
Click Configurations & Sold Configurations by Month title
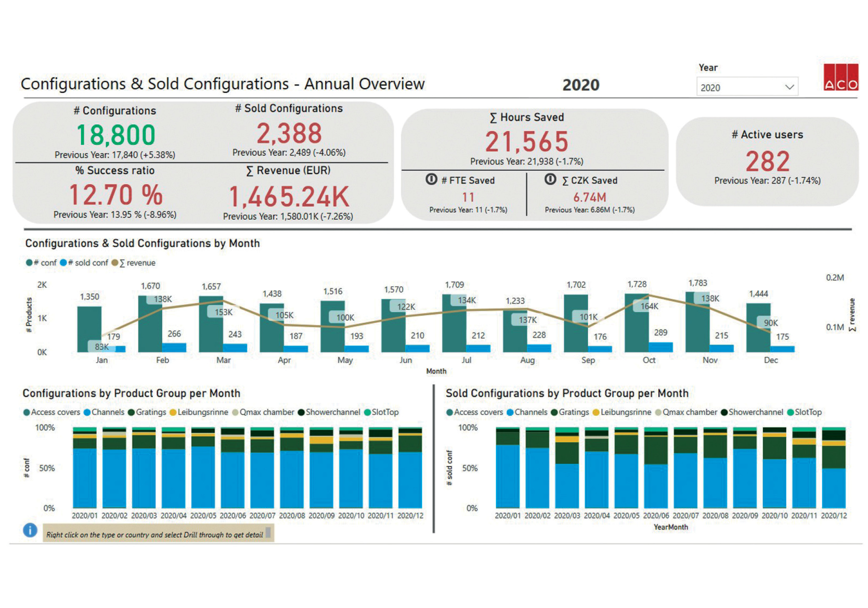143,243
